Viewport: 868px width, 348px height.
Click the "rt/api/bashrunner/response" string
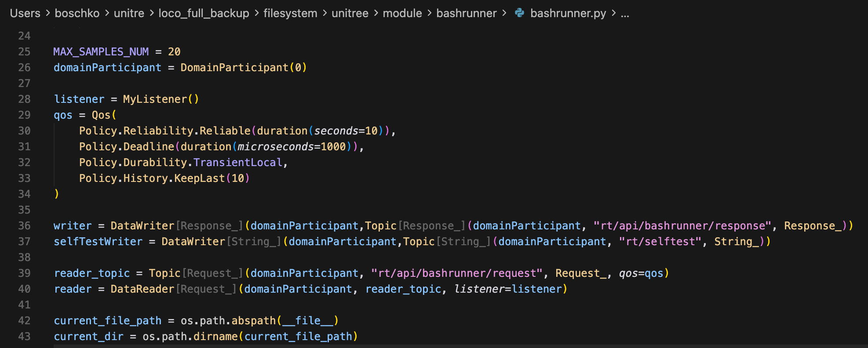point(682,226)
